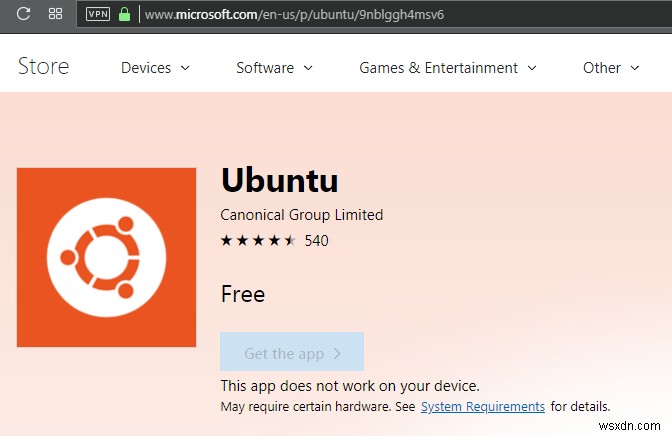672x436 pixels.
Task: Click the 540 ratings count
Action: coord(317,241)
